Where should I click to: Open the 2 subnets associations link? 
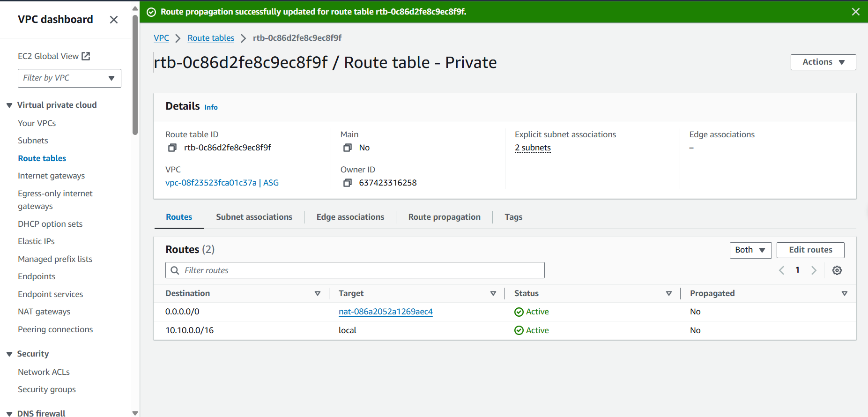pyautogui.click(x=533, y=148)
